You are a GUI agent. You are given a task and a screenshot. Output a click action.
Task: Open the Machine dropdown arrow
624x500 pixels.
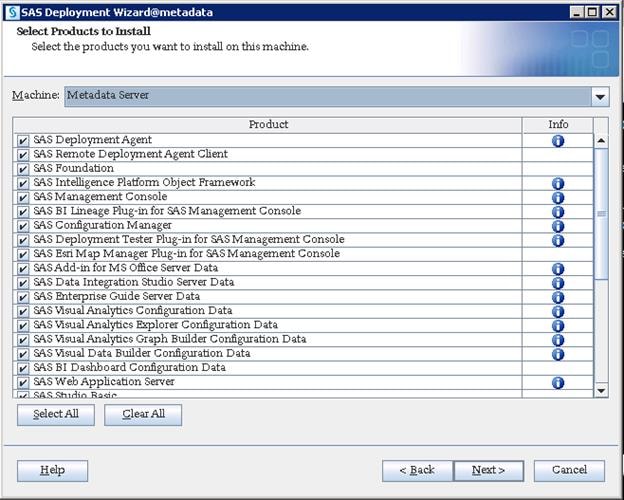[x=600, y=96]
